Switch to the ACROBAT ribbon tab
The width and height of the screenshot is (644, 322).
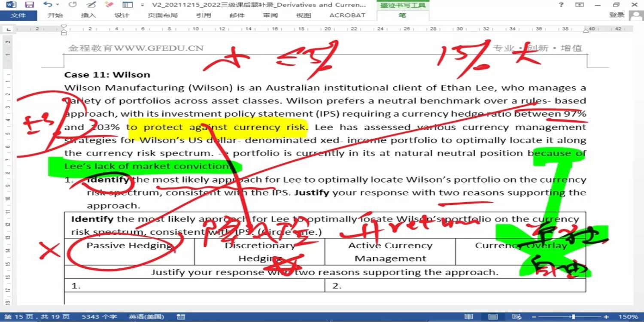tap(347, 15)
